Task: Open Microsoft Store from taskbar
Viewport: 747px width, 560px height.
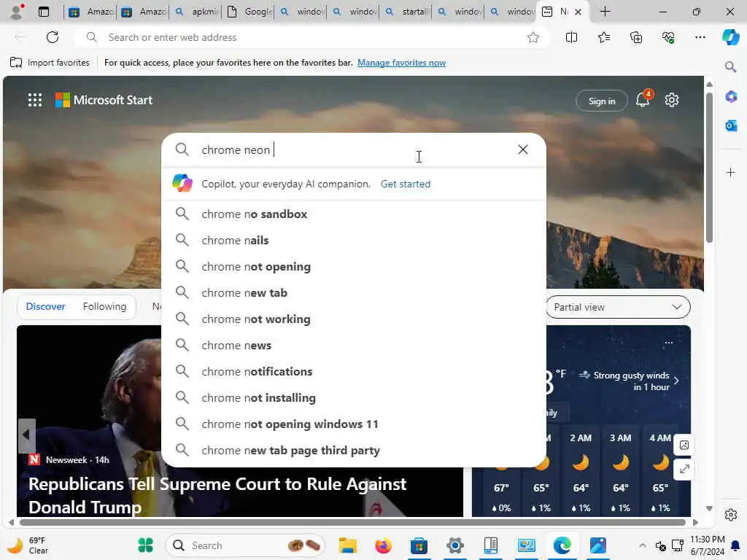Action: coord(419,545)
